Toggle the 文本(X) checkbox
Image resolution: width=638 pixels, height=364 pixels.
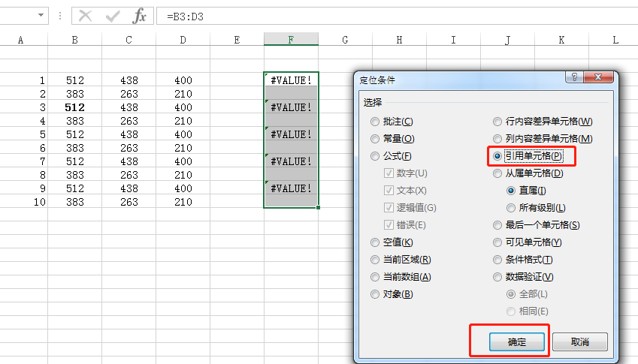[405, 191]
